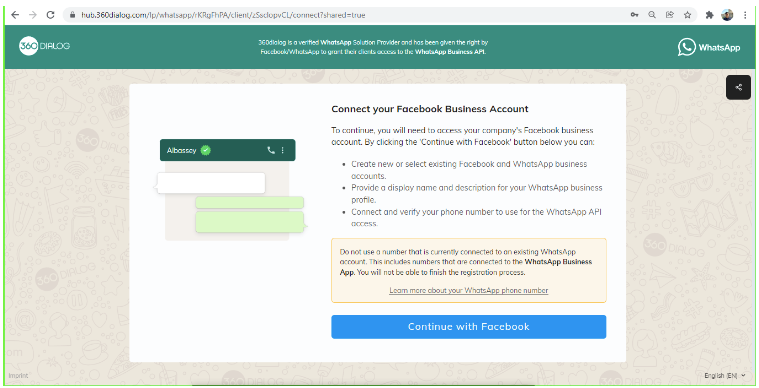Click the white message bubble in chat preview
Screen dimensions: 759x388
[211, 183]
